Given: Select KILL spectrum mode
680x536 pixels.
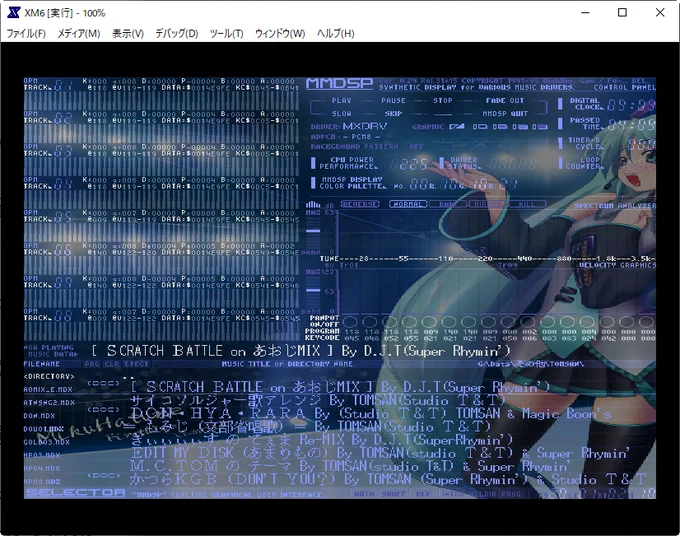Looking at the screenshot, I should click(x=527, y=204).
